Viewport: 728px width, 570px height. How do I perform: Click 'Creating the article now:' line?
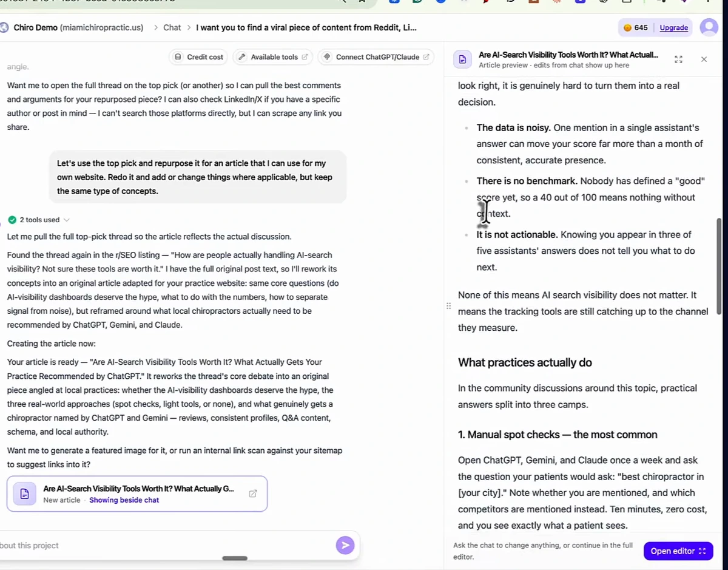(52, 344)
